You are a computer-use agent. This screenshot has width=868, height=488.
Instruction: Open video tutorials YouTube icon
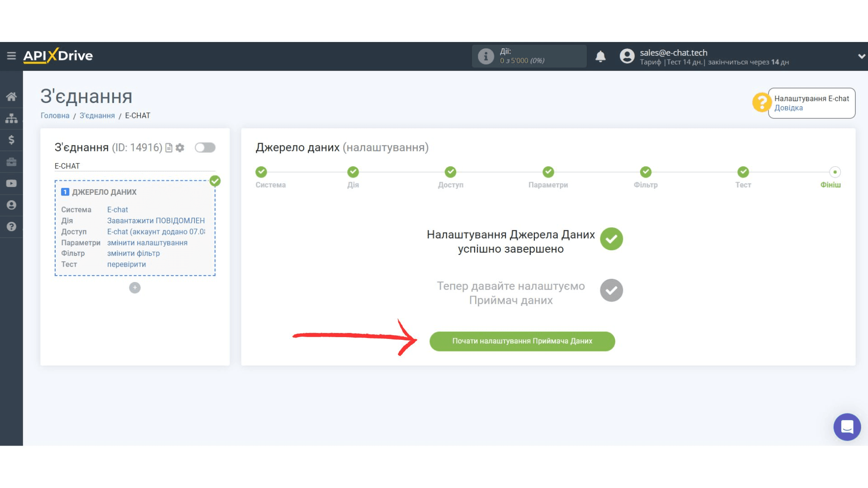tap(11, 183)
